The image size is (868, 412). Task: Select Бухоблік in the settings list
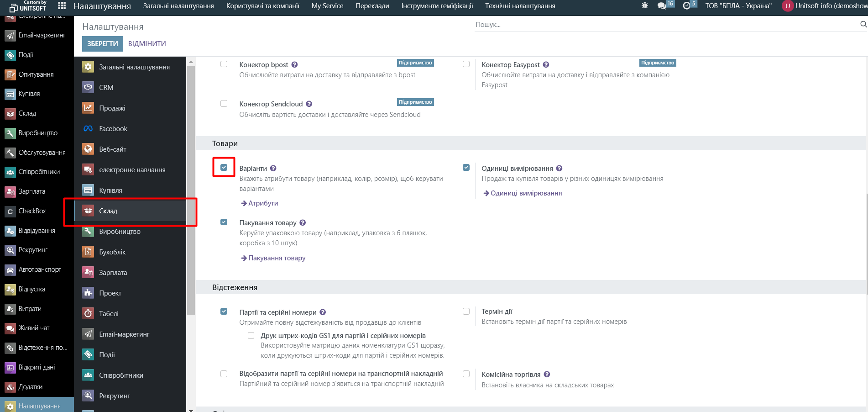[112, 252]
